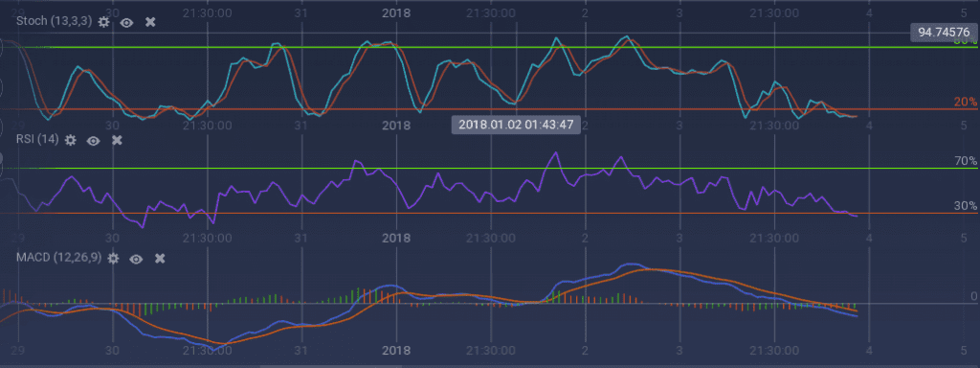980x368 pixels.
Task: Open Stoch indicator settings gear
Action: (x=103, y=22)
